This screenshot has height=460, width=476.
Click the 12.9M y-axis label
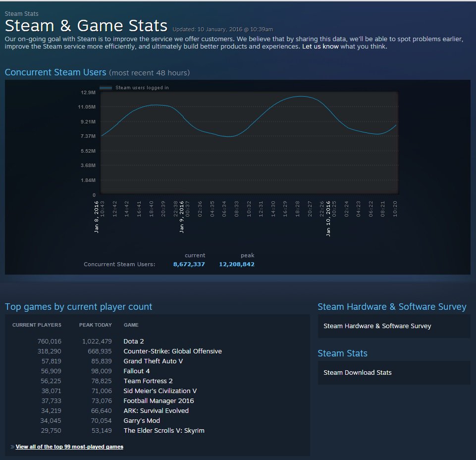(x=88, y=92)
